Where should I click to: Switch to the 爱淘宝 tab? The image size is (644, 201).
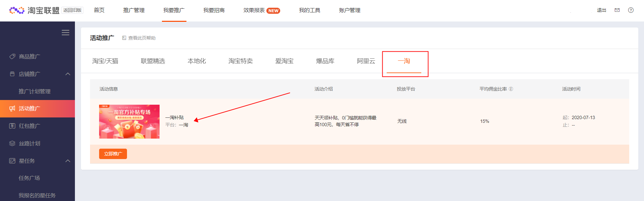pos(285,61)
